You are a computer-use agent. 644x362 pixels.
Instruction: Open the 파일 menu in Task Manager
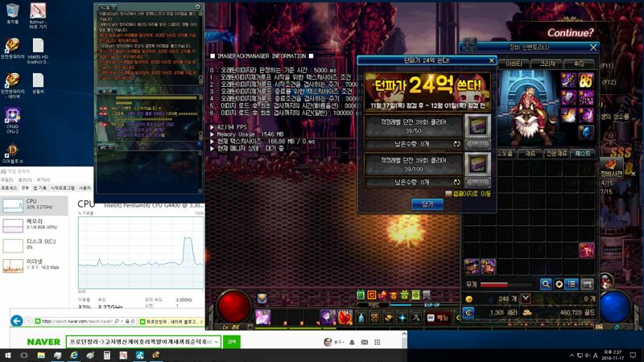pyautogui.click(x=7, y=179)
